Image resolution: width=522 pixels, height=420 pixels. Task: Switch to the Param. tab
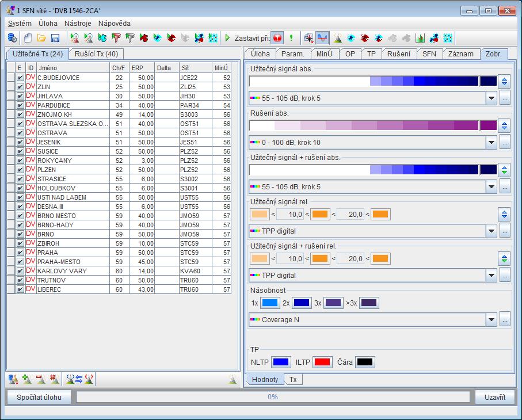click(x=292, y=54)
